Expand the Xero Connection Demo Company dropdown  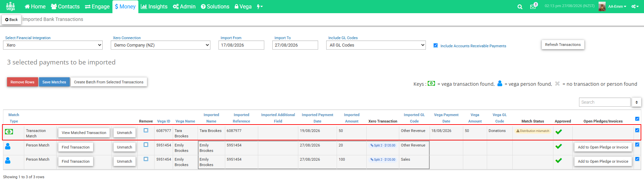(161, 45)
